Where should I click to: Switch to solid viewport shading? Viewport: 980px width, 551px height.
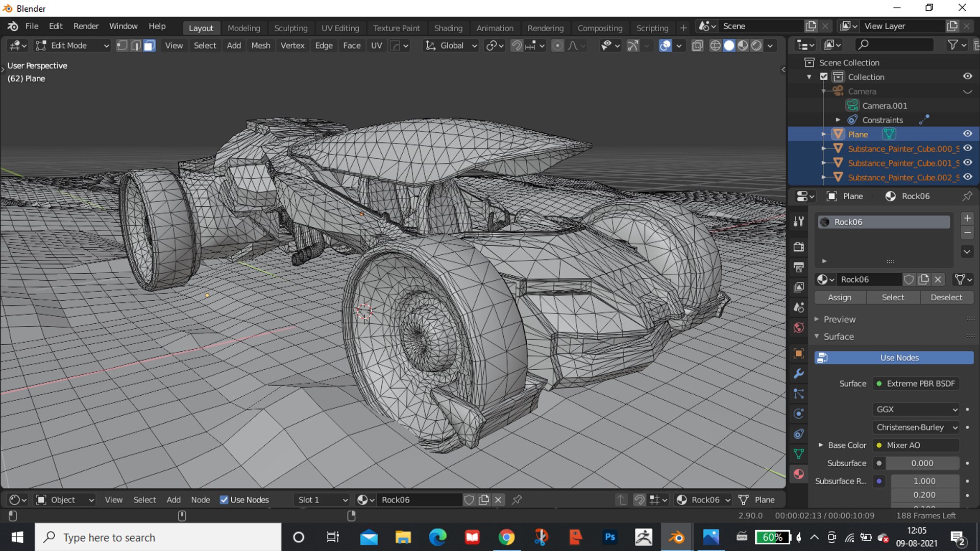[x=729, y=45]
